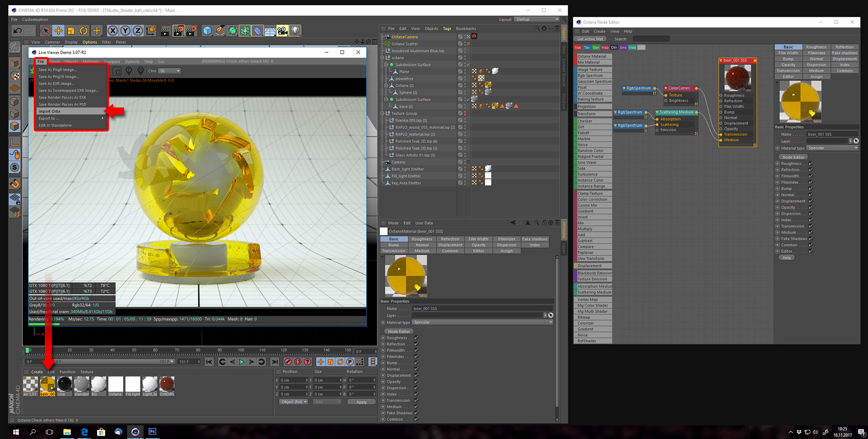The width and height of the screenshot is (868, 439).
Task: Open Photoshop from the Windows taskbar
Action: click(152, 432)
